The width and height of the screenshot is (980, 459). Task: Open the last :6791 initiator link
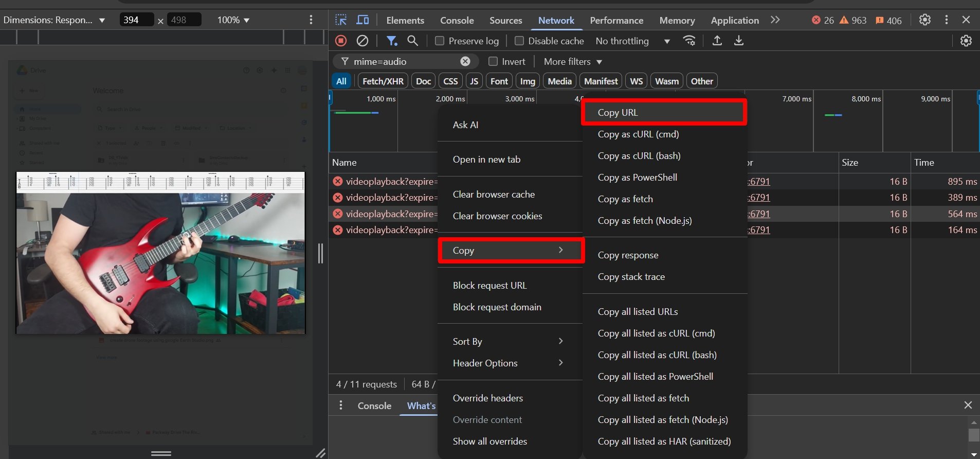click(759, 229)
